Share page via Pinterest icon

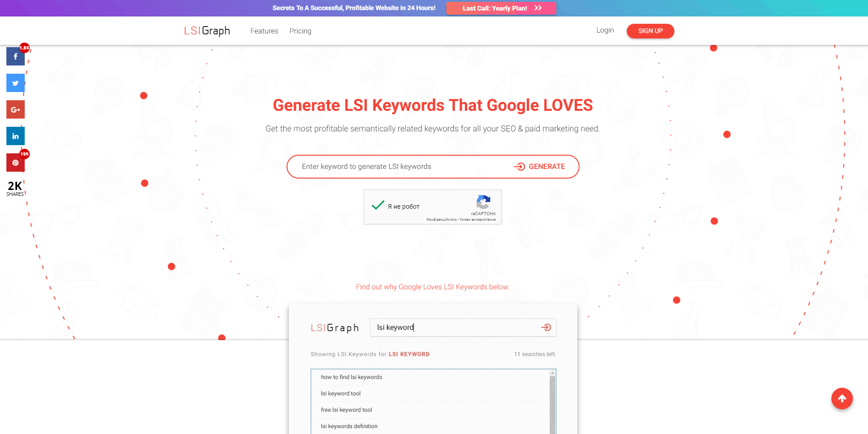pyautogui.click(x=16, y=163)
